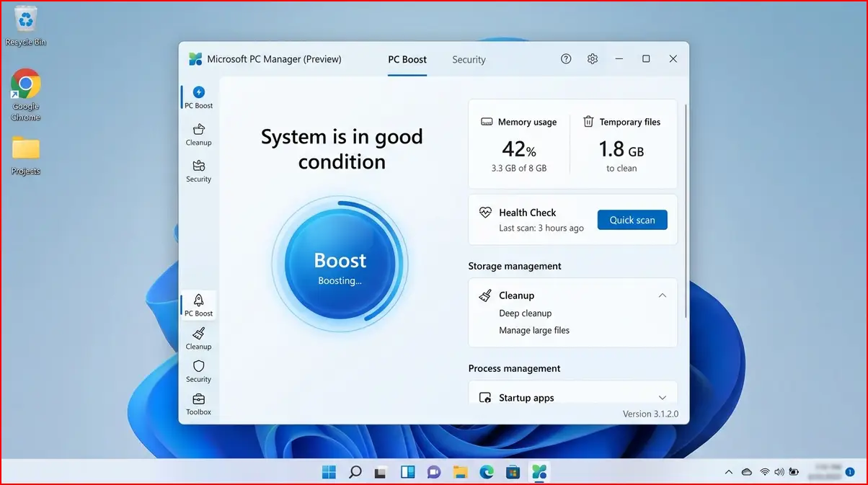Image resolution: width=868 pixels, height=485 pixels.
Task: Launch Microsoft Edge from the taskbar
Action: point(487,472)
